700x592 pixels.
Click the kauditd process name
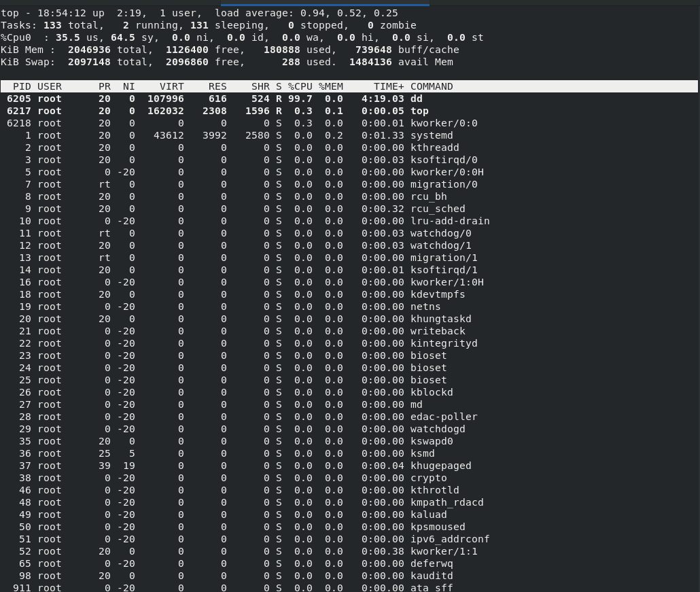432,576
